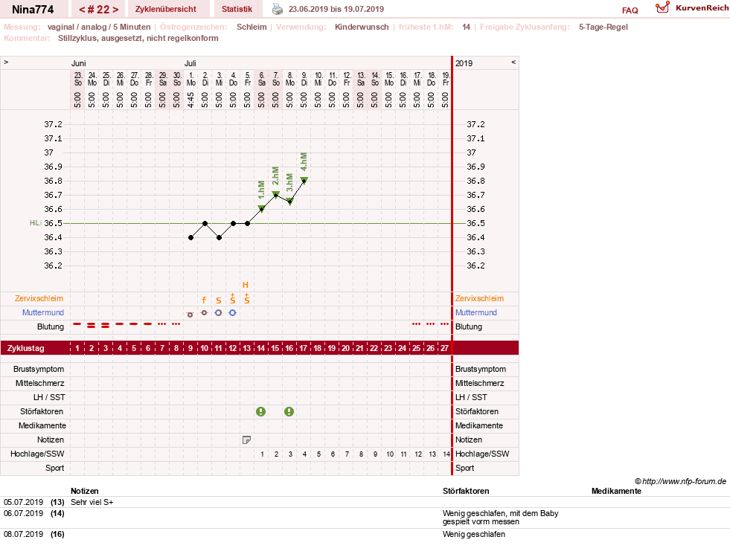This screenshot has width=730, height=560.
Task: Click the cervical mucus 'f' symbol on day 10
Action: point(204,300)
